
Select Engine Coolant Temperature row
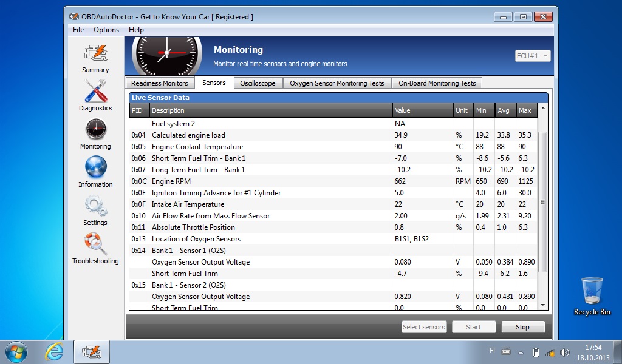click(x=333, y=147)
